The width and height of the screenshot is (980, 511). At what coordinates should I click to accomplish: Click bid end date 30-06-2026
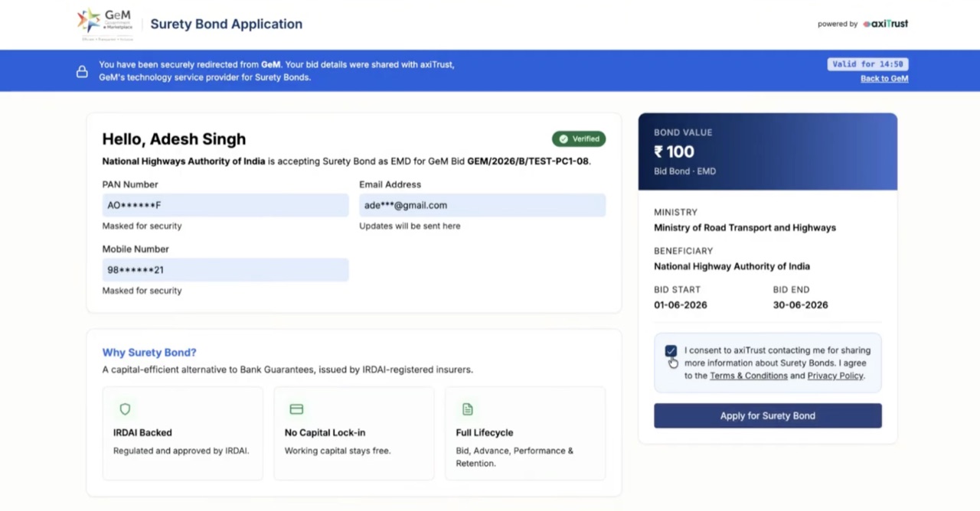tap(801, 305)
